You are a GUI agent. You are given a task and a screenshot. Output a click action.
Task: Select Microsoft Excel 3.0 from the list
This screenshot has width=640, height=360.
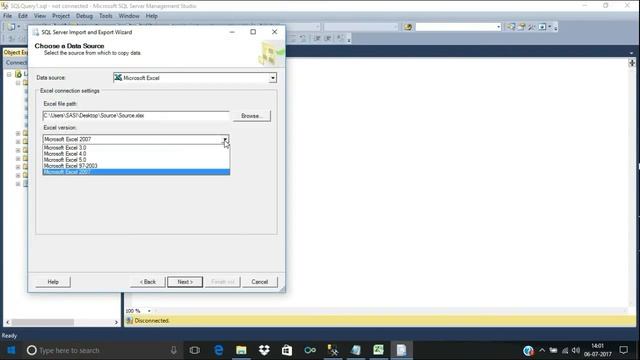pyautogui.click(x=136, y=148)
